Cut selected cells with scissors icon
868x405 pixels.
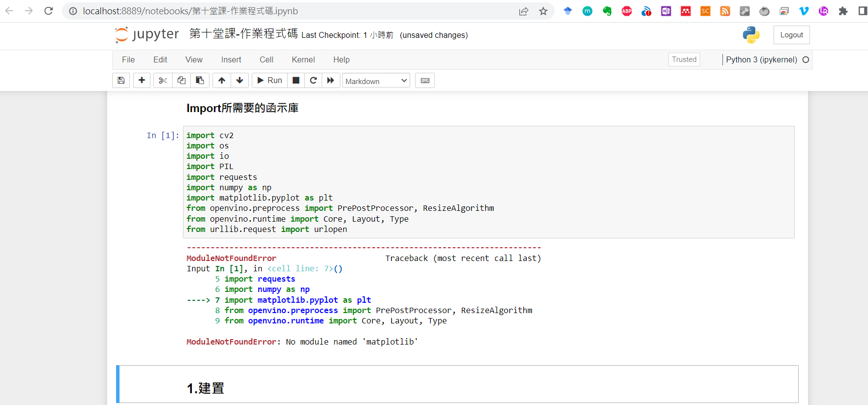click(163, 81)
